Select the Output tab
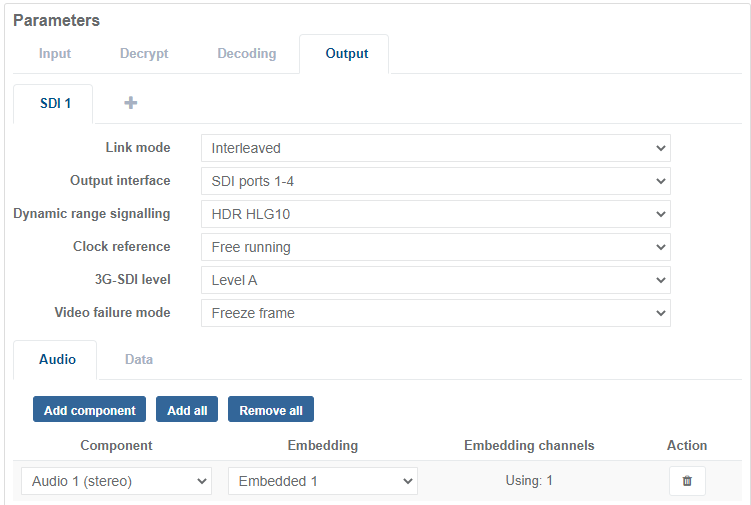Image resolution: width=751 pixels, height=505 pixels. (346, 54)
